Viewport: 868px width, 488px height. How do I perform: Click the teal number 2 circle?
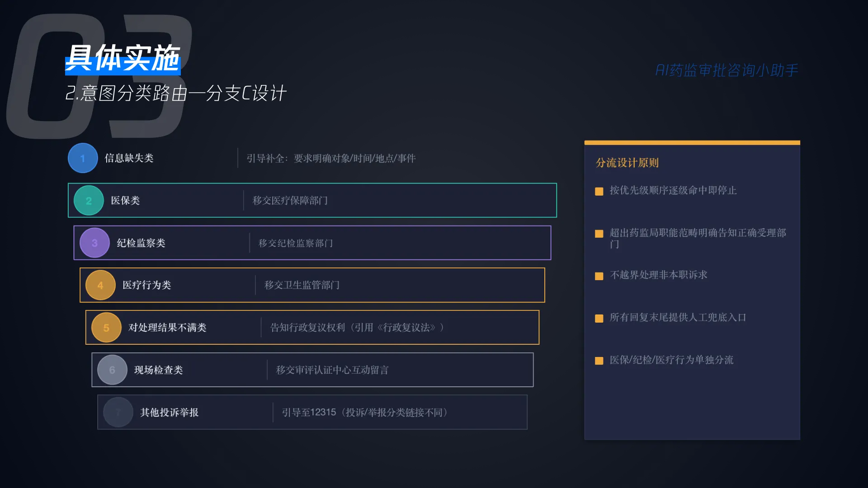tap(89, 201)
